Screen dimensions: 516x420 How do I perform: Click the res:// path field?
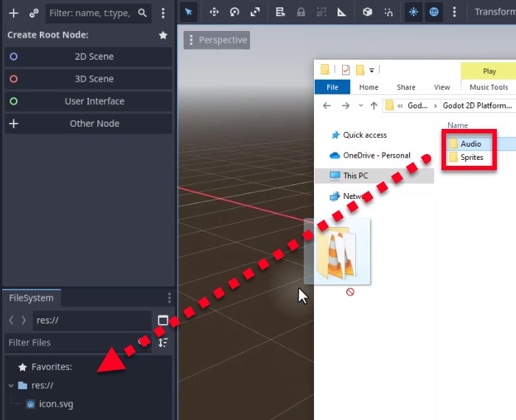click(92, 321)
